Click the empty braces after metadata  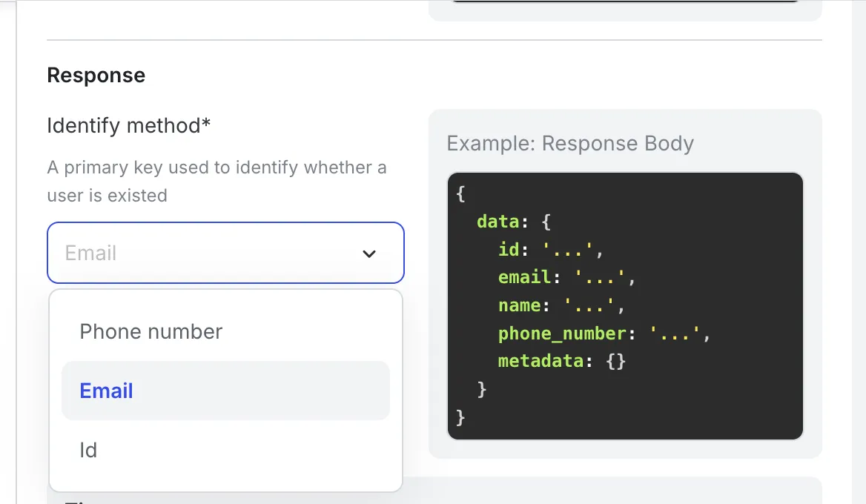click(x=616, y=361)
